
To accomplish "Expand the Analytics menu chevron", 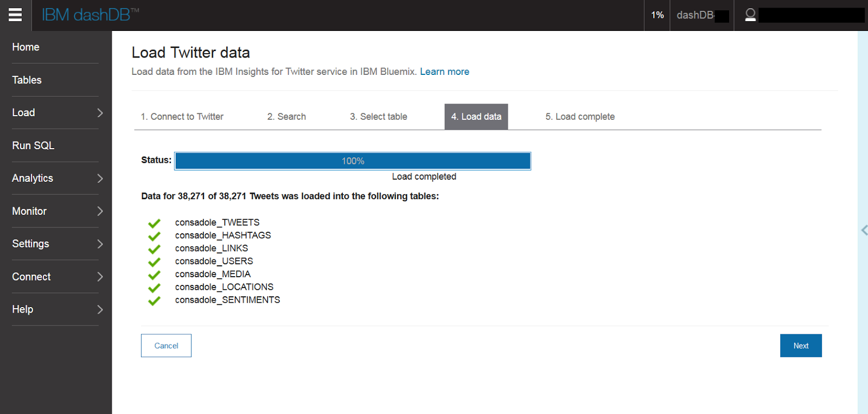I will click(100, 178).
